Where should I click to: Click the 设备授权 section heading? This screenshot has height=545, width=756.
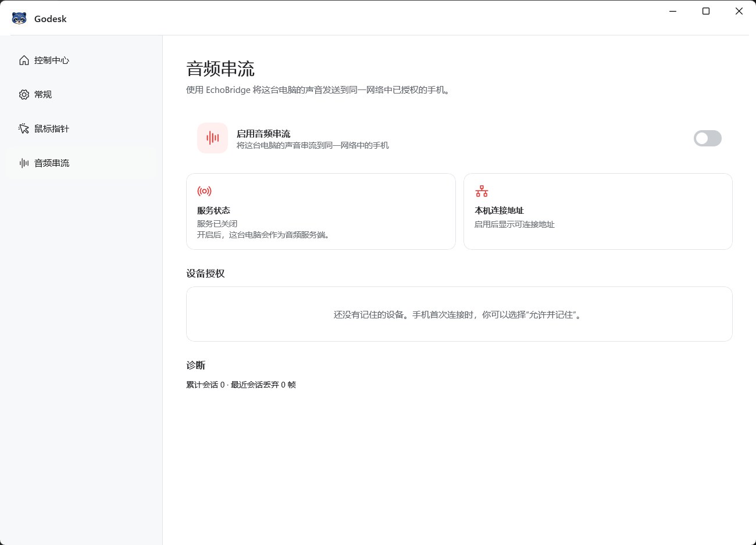(205, 274)
